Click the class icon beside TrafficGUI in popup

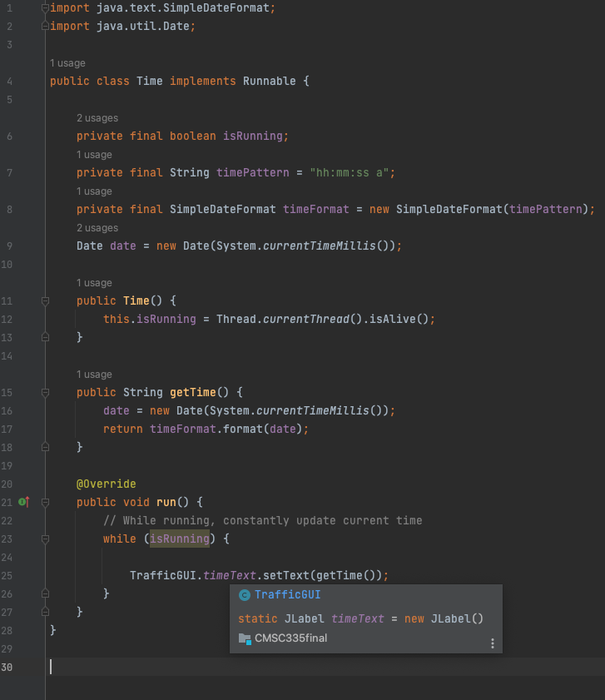pos(245,595)
